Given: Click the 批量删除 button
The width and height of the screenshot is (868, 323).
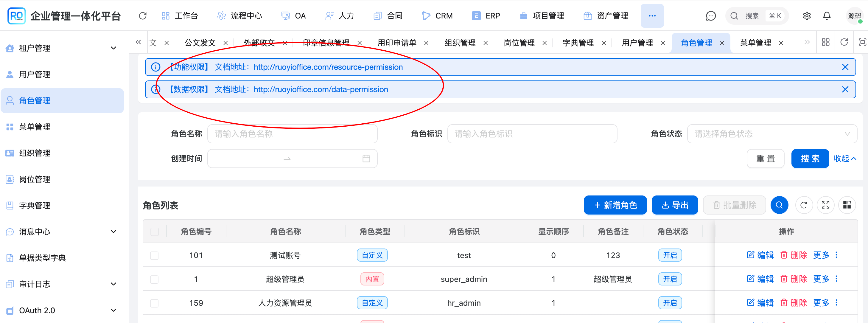Looking at the screenshot, I should [x=734, y=205].
